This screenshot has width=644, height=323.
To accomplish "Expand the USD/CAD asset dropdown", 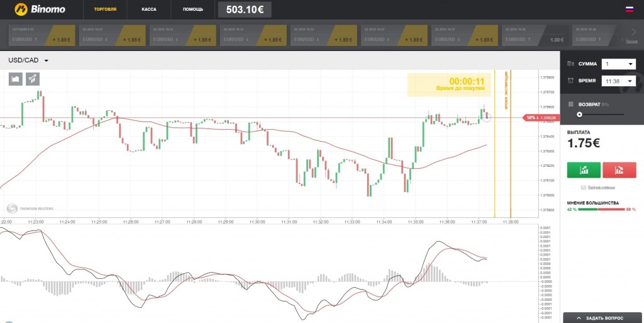I will tap(28, 60).
